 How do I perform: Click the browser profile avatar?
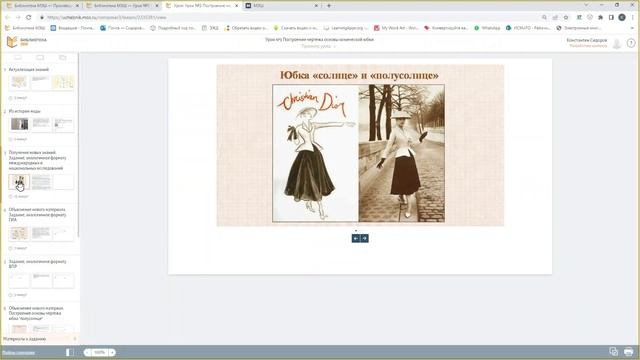[x=622, y=17]
